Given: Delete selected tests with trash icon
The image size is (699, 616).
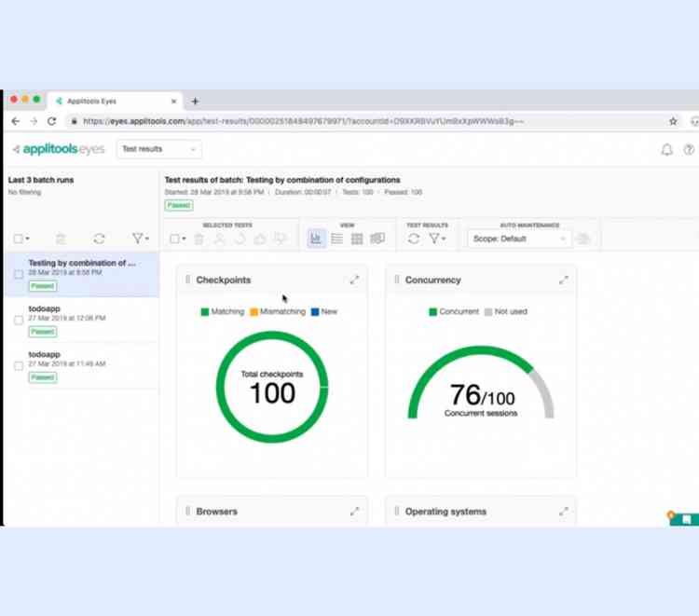Looking at the screenshot, I should pos(199,240).
